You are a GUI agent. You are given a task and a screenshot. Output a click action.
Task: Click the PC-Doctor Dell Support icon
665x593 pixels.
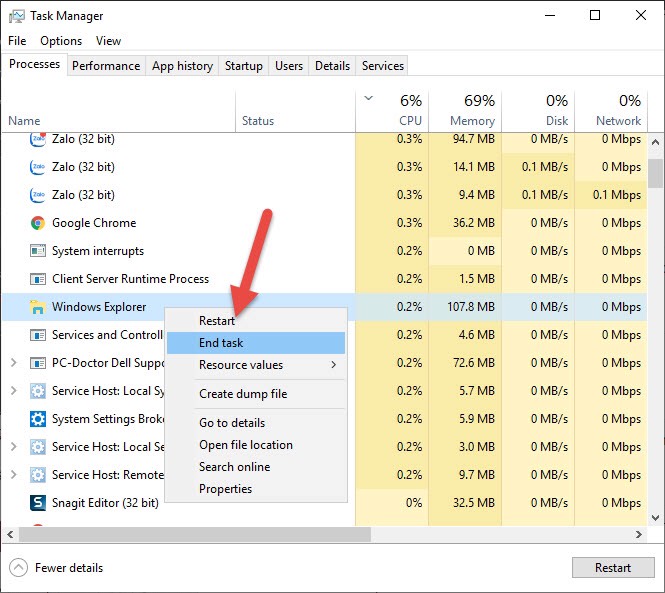(x=38, y=363)
